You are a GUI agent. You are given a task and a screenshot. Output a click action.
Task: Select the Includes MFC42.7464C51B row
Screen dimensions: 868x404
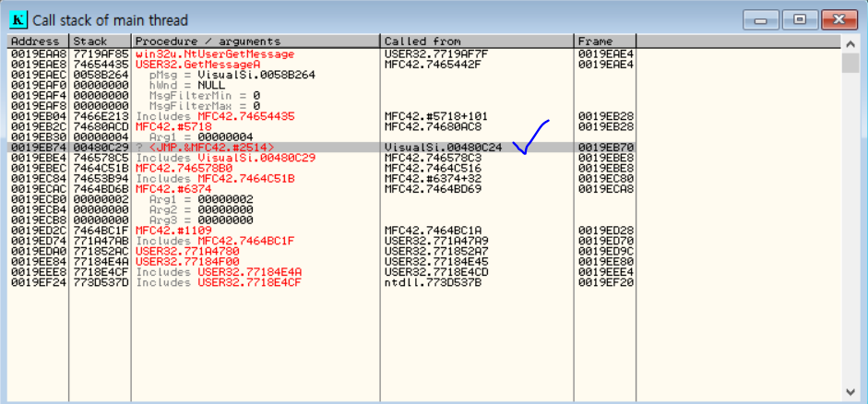click(x=424, y=178)
